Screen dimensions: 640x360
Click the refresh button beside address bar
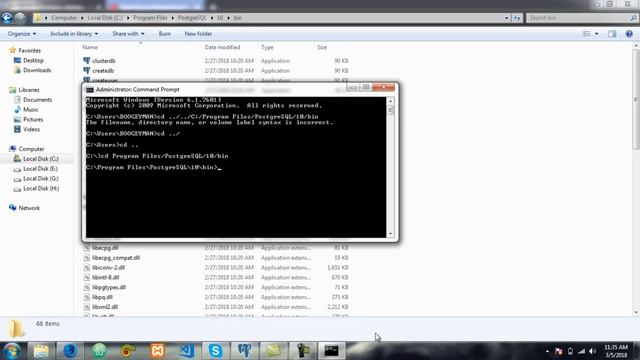tap(517, 18)
